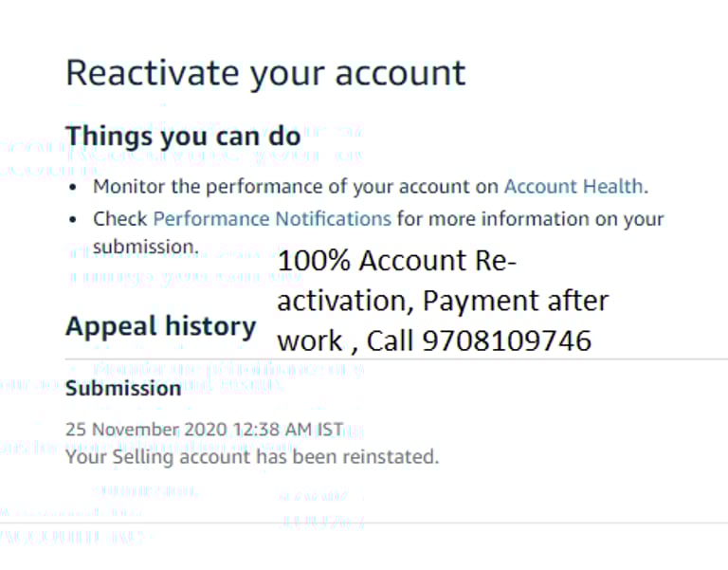The image size is (728, 570).
Task: Select the "Things you can do" heading
Action: tap(183, 136)
